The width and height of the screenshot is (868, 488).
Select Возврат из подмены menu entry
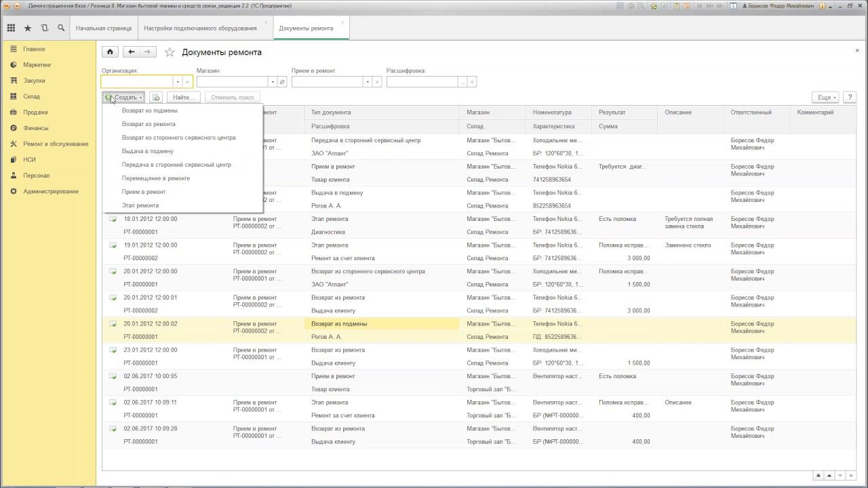(x=150, y=110)
